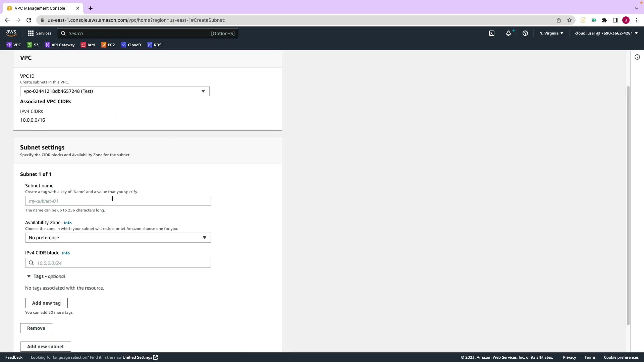
Task: Click the Add new tag button
Action: click(46, 303)
